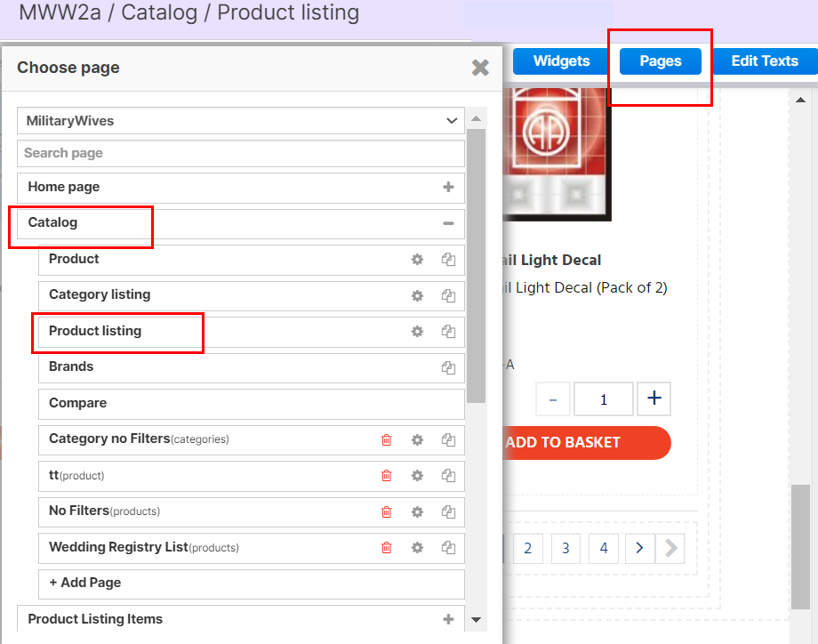
Task: Open the Edit Texts tab
Action: (x=764, y=60)
